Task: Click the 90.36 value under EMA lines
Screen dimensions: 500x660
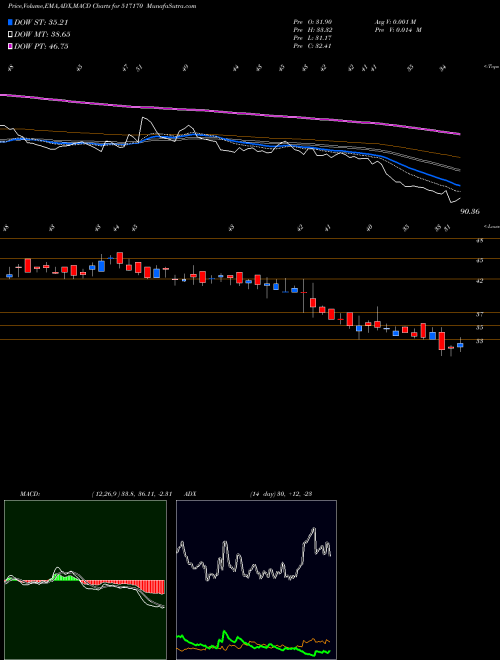Action: pos(470,212)
